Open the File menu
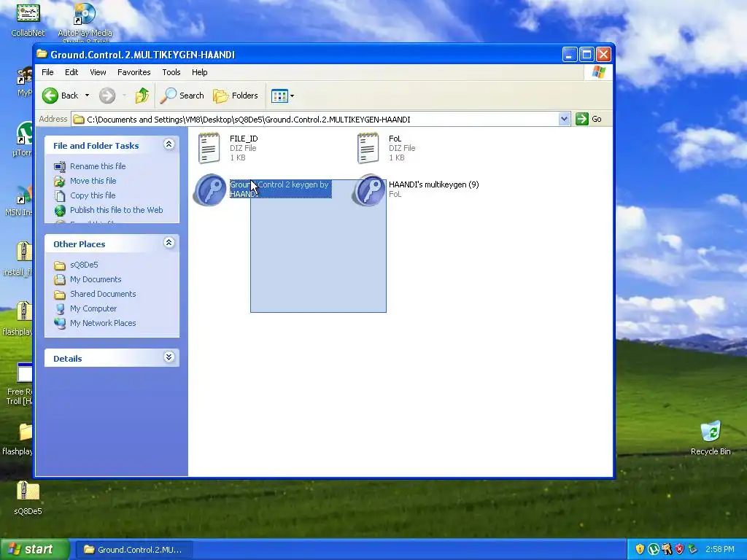Screen dimensions: 747x560 pyautogui.click(x=47, y=72)
